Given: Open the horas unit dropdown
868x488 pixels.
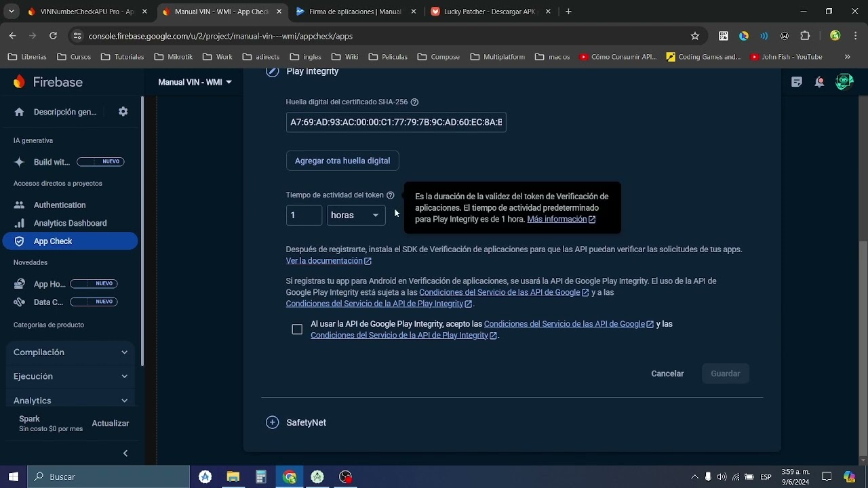Looking at the screenshot, I should [x=356, y=215].
